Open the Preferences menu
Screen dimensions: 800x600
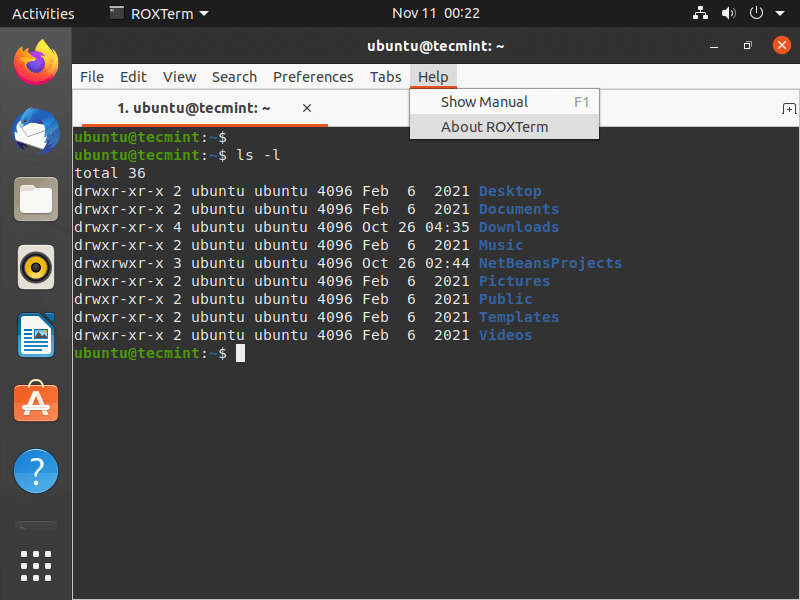point(313,76)
